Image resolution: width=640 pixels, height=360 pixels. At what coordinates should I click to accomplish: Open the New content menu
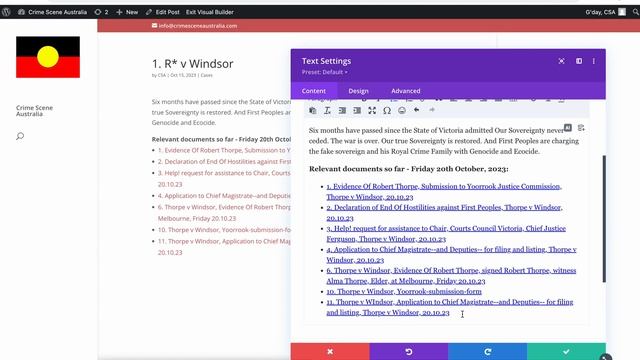(127, 12)
